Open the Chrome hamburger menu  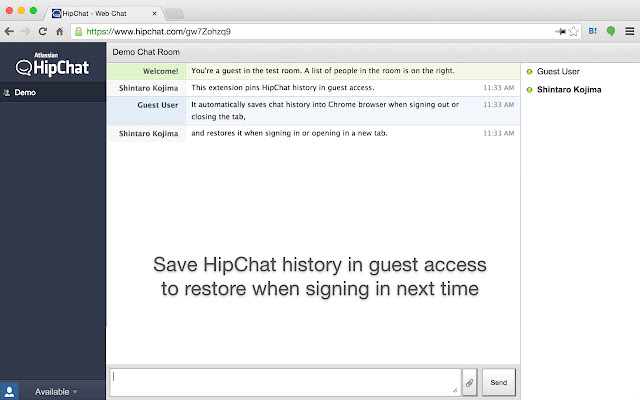click(x=630, y=31)
